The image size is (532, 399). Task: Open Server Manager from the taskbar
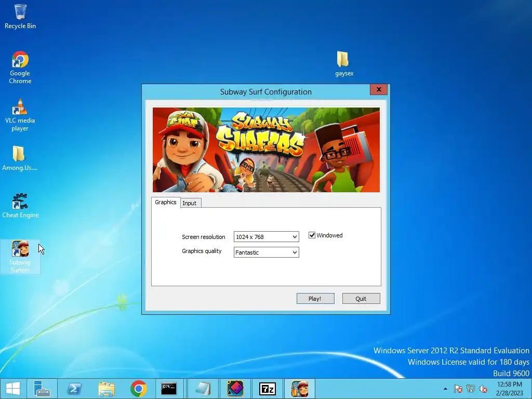click(42, 389)
